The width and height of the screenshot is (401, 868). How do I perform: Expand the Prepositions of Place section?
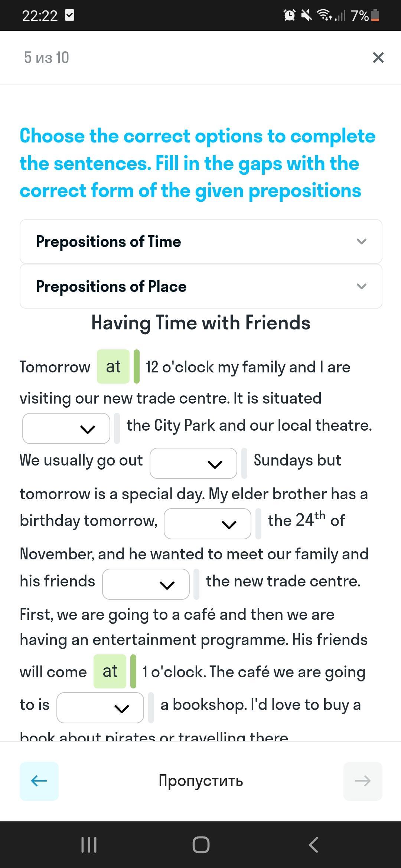click(x=201, y=286)
